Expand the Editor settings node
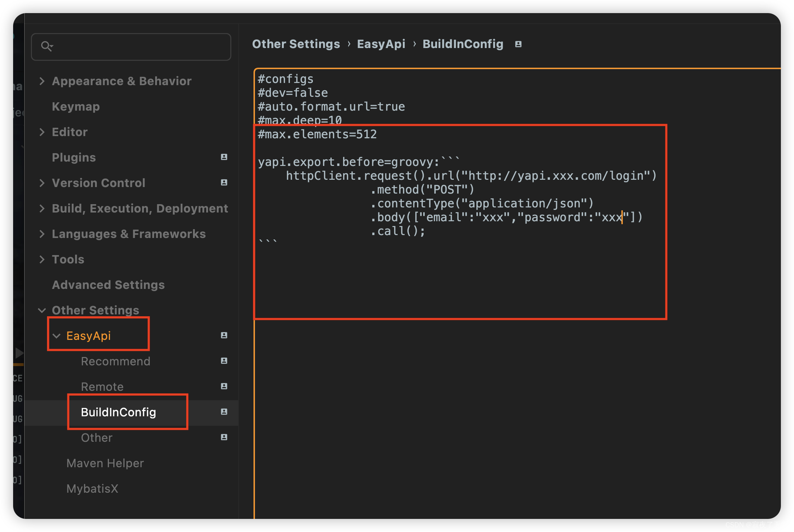Image resolution: width=794 pixels, height=532 pixels. click(42, 132)
